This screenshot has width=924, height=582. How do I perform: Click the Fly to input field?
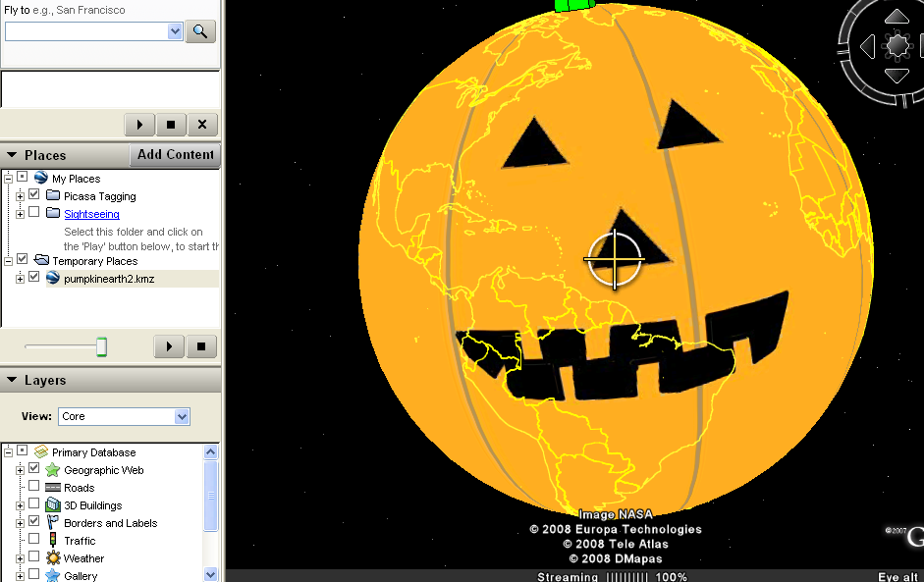[x=86, y=31]
